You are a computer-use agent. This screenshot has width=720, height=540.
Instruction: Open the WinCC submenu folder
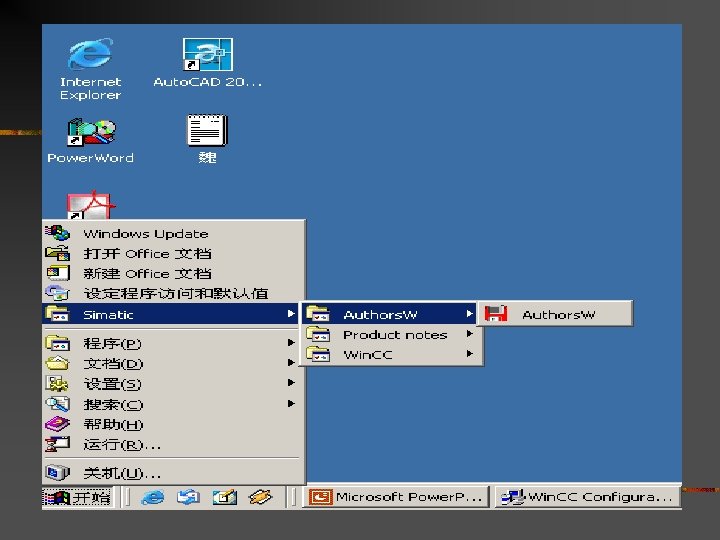[x=391, y=354]
